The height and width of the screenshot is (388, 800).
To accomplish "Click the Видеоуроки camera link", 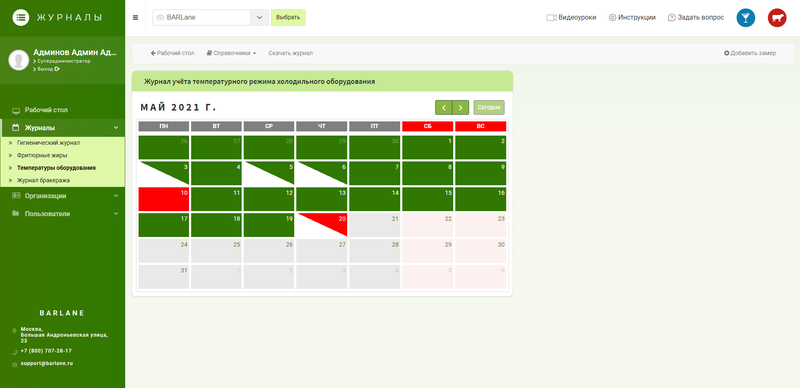I will click(571, 17).
